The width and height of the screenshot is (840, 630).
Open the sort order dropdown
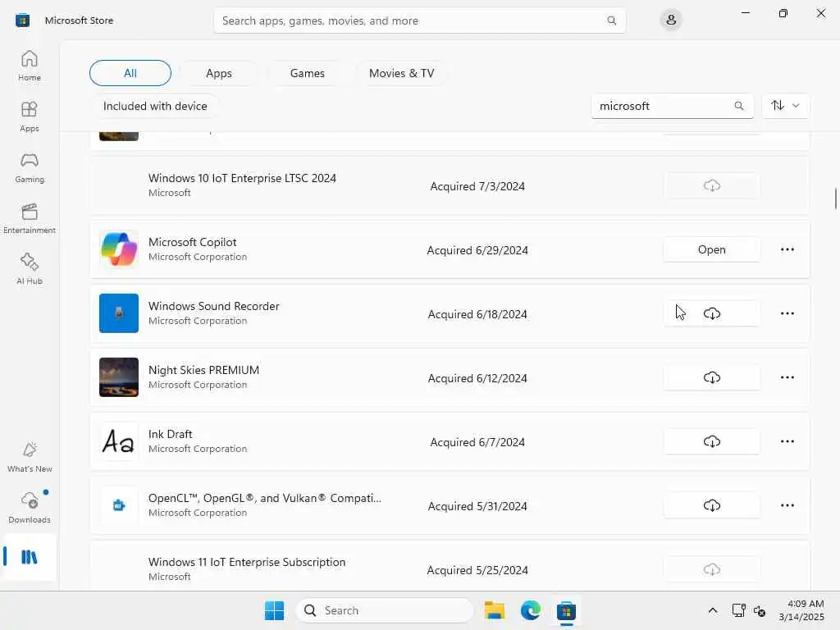(x=785, y=106)
